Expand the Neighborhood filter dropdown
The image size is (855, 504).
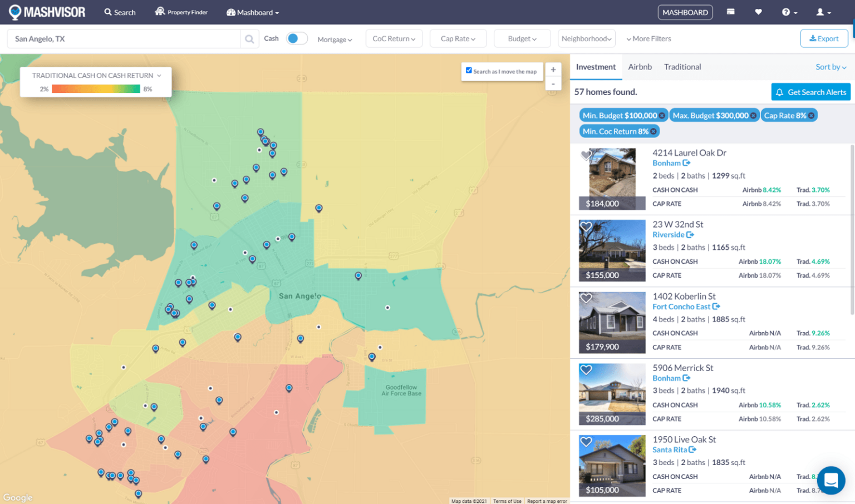click(x=586, y=38)
